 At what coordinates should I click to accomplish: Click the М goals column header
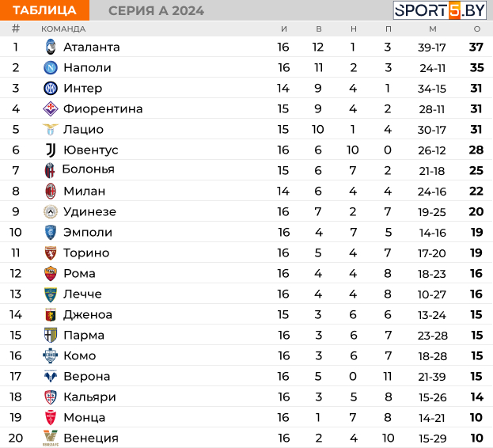[x=433, y=29]
